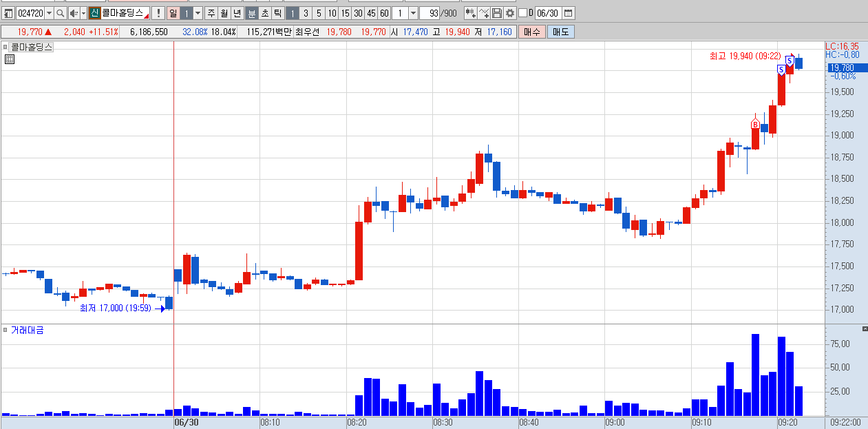
Task: Click the green 신 market badge icon
Action: (x=94, y=13)
